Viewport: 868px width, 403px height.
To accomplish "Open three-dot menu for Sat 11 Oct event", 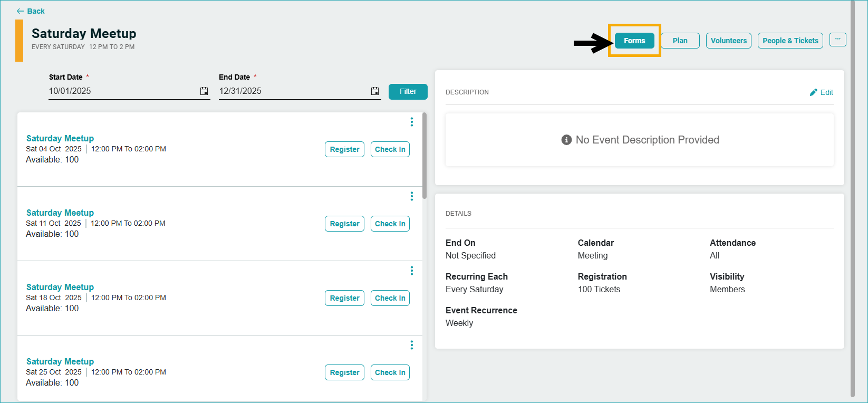I will [412, 196].
